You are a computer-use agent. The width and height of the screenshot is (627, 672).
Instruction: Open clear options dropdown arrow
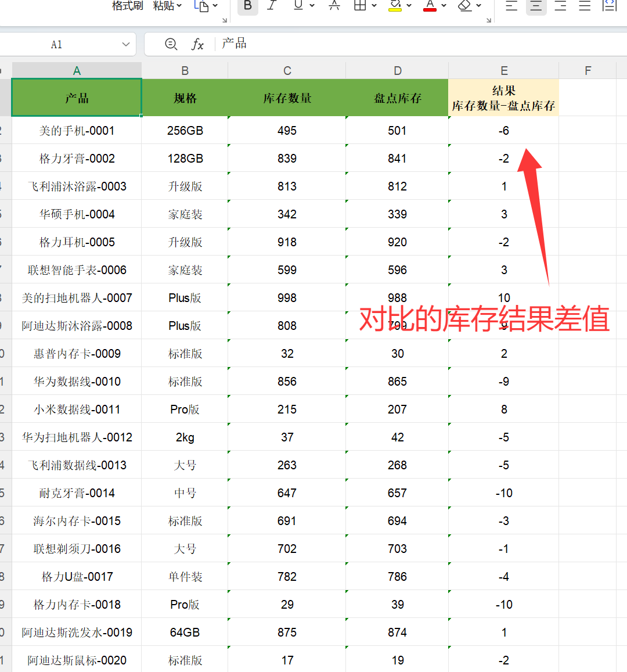tap(479, 6)
